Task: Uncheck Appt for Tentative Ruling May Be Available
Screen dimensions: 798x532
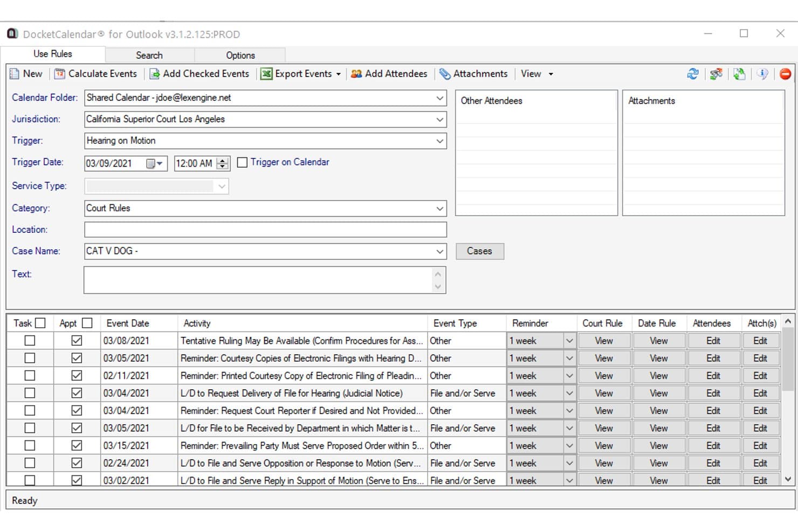Action: click(x=77, y=341)
